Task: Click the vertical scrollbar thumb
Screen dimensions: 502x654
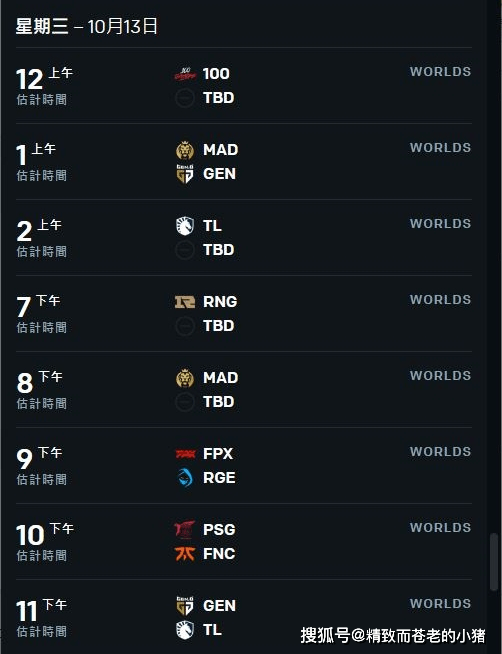Action: point(494,561)
